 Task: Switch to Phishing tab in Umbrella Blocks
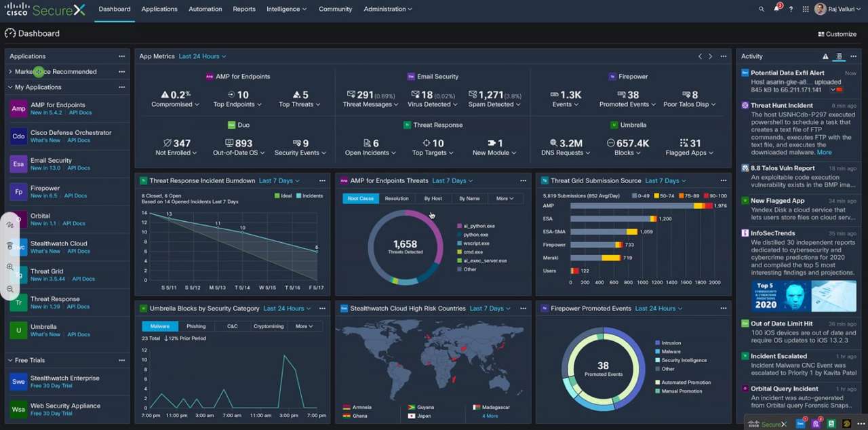click(x=196, y=326)
